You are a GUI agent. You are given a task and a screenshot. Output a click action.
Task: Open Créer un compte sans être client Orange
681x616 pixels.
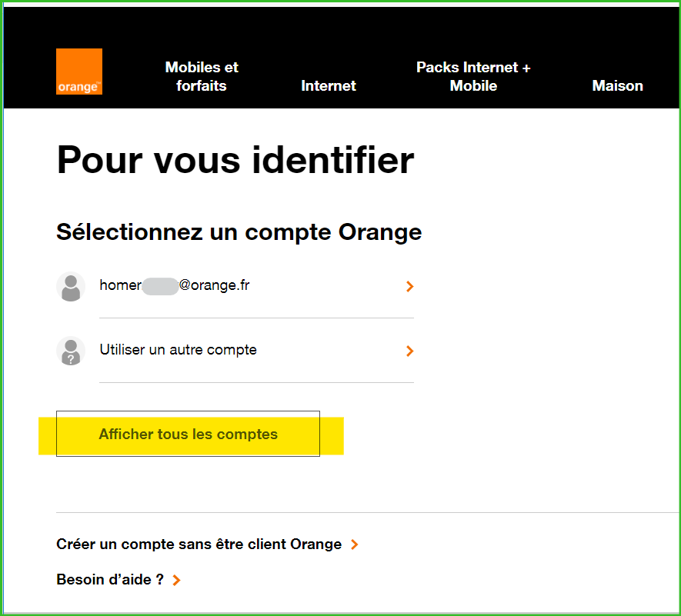(199, 544)
